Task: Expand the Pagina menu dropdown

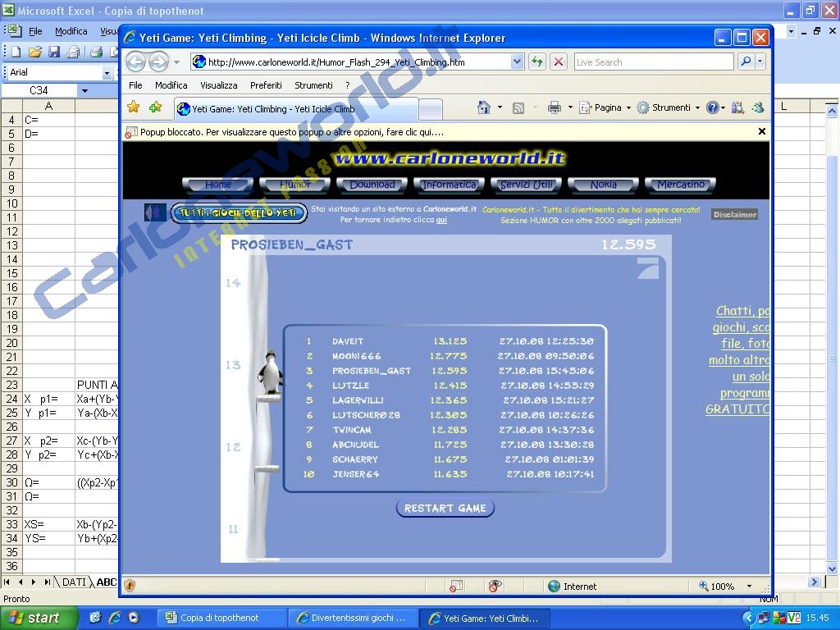Action: [x=628, y=107]
